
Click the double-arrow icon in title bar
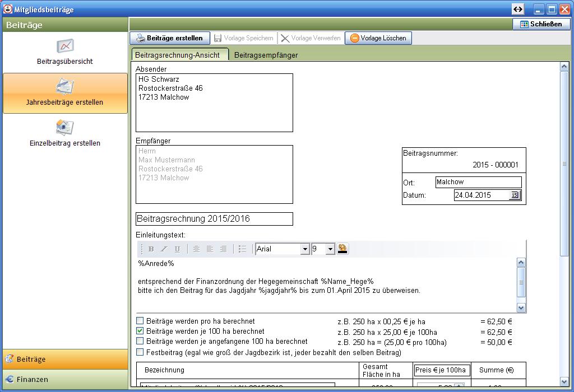click(518, 10)
